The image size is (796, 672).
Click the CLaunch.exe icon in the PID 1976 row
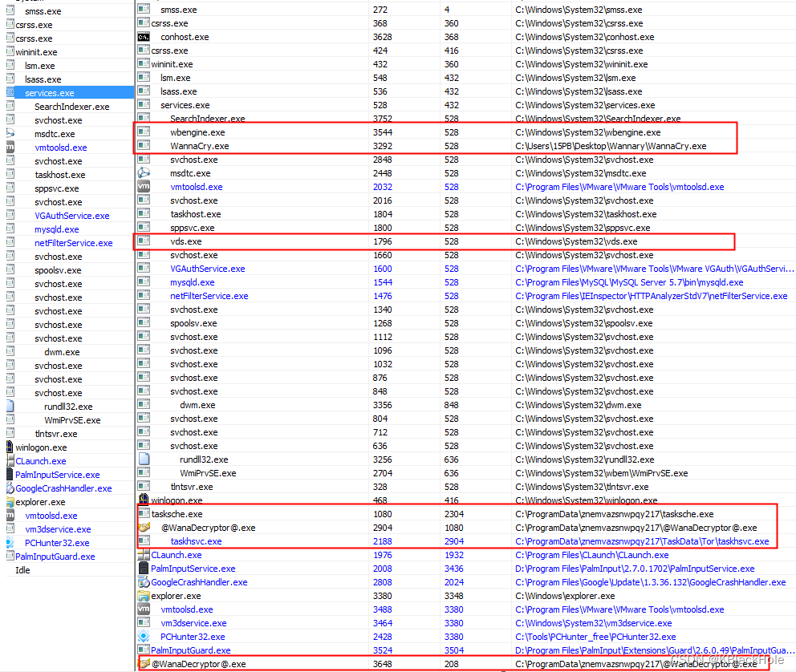pos(144,555)
